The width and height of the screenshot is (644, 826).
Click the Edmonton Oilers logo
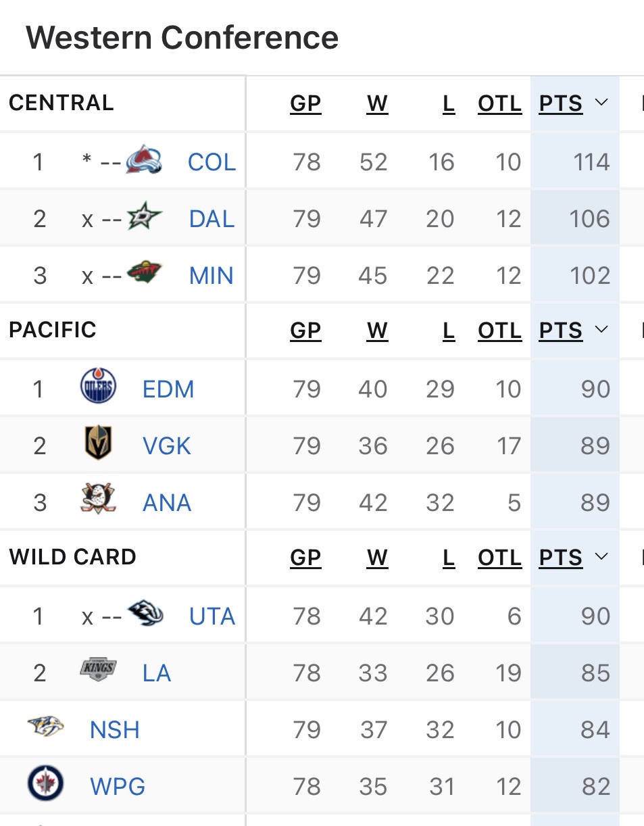coord(98,387)
